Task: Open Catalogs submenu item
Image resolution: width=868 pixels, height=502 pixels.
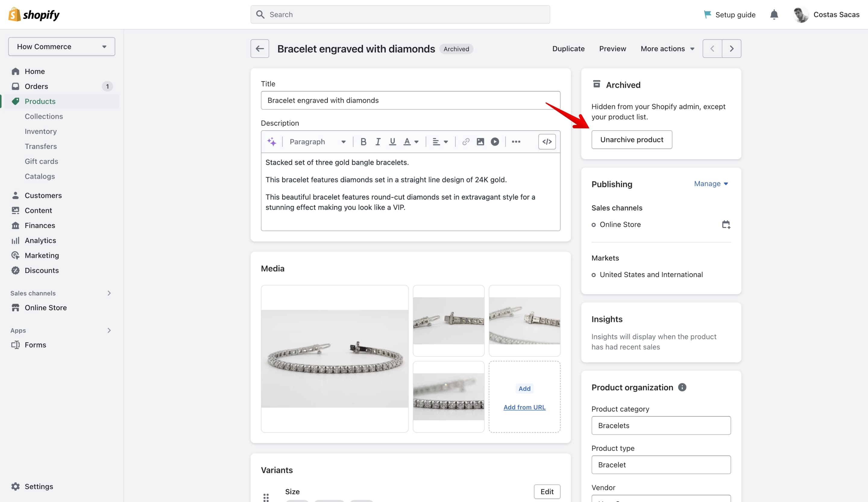Action: [39, 176]
